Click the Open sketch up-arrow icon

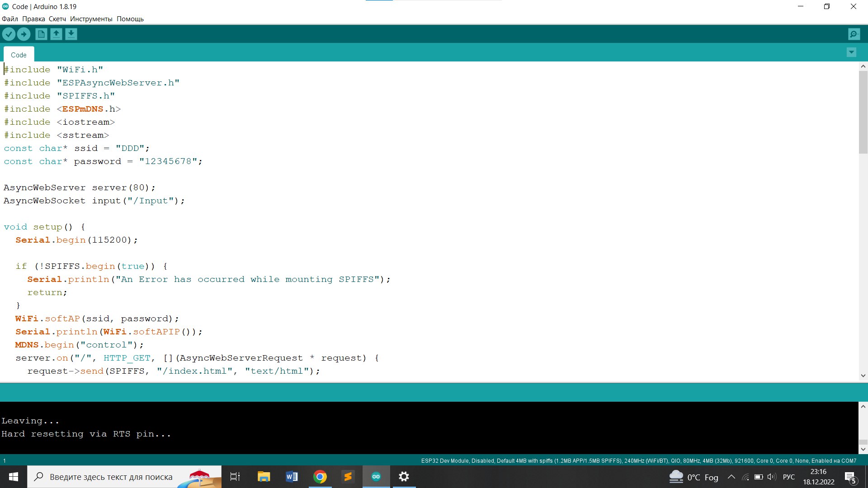click(x=56, y=34)
